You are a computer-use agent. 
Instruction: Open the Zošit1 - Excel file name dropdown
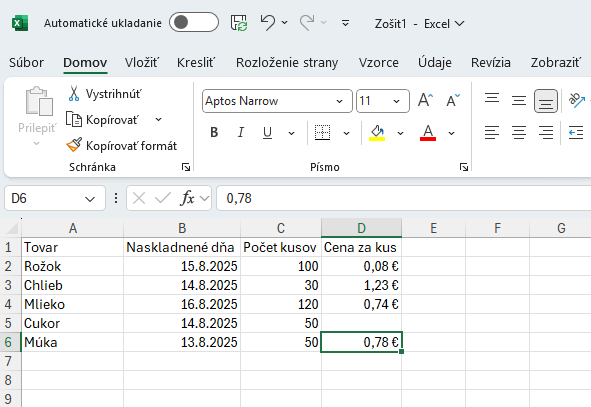click(x=419, y=24)
